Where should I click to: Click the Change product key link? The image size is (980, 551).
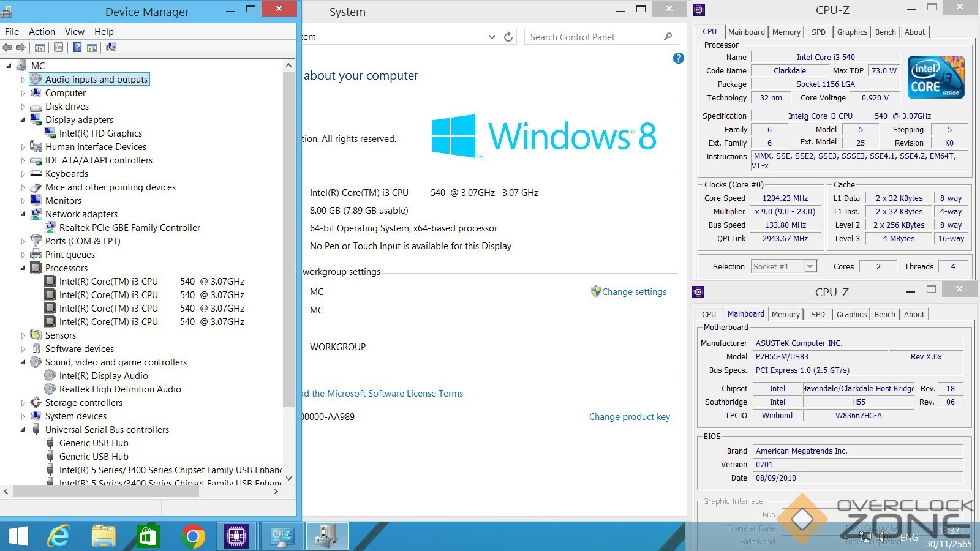tap(629, 417)
